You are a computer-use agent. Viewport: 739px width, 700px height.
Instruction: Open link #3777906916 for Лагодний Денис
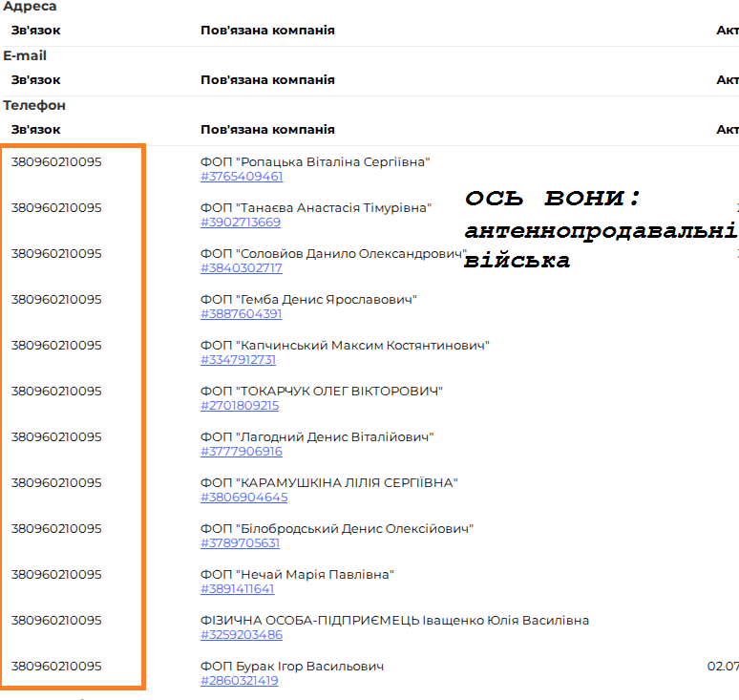242,452
